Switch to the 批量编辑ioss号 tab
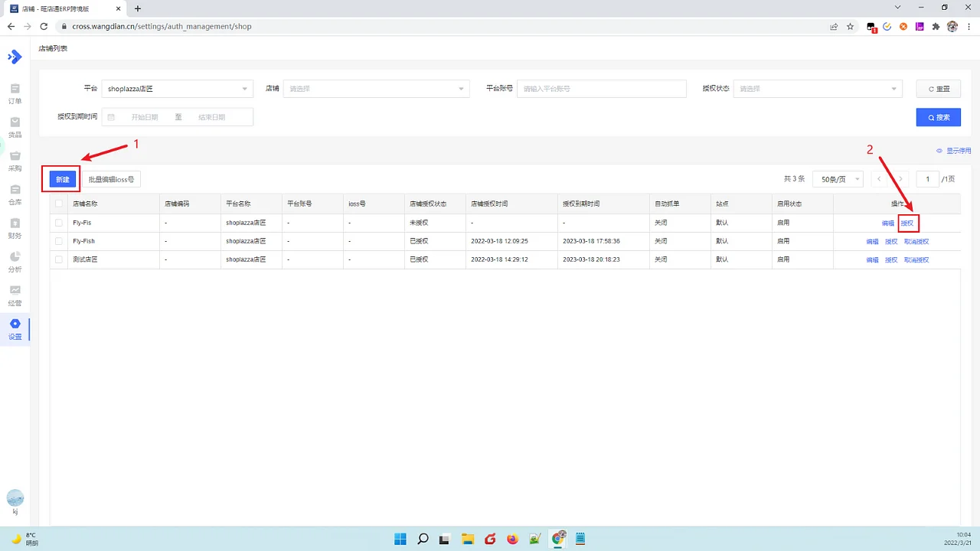 tap(112, 178)
